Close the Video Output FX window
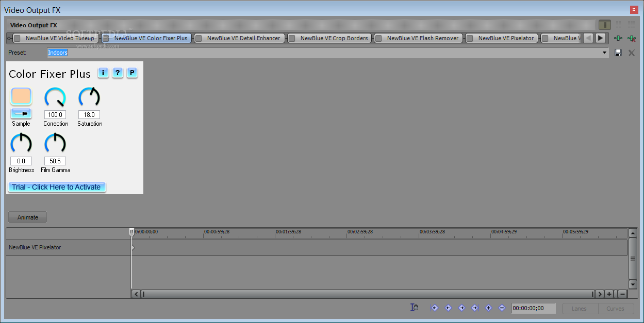The image size is (644, 323). (x=634, y=10)
